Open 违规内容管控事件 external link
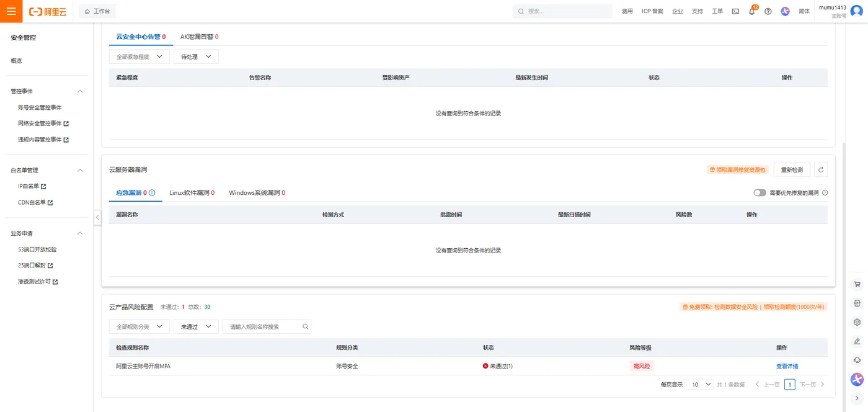 click(43, 140)
